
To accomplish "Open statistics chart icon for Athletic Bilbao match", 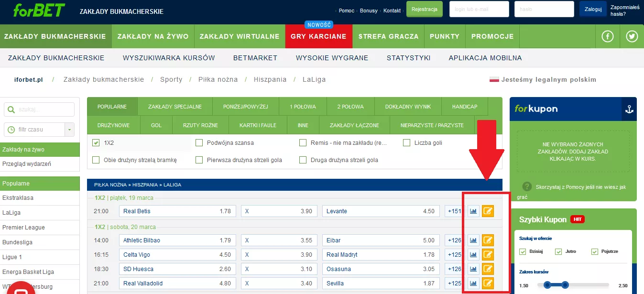I will [473, 240].
